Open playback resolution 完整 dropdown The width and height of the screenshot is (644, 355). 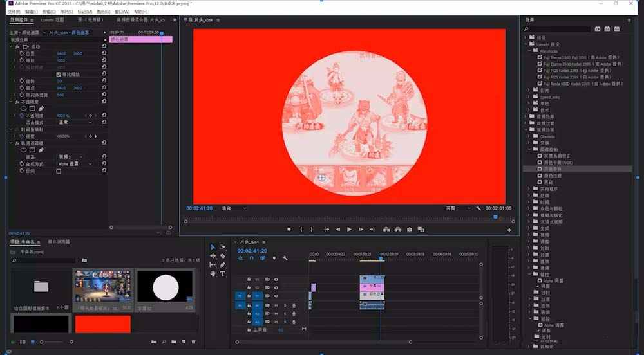tap(459, 208)
